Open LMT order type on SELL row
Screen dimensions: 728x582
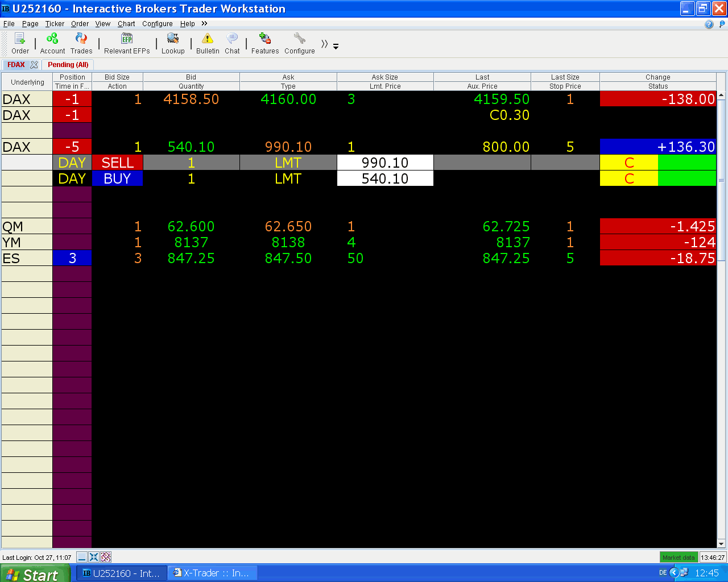288,163
